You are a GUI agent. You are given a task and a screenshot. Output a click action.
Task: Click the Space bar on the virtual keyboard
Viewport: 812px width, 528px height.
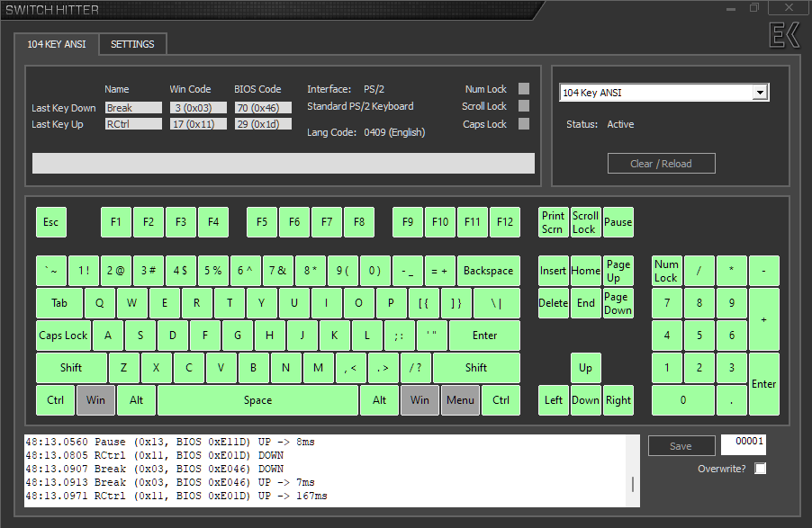(257, 400)
